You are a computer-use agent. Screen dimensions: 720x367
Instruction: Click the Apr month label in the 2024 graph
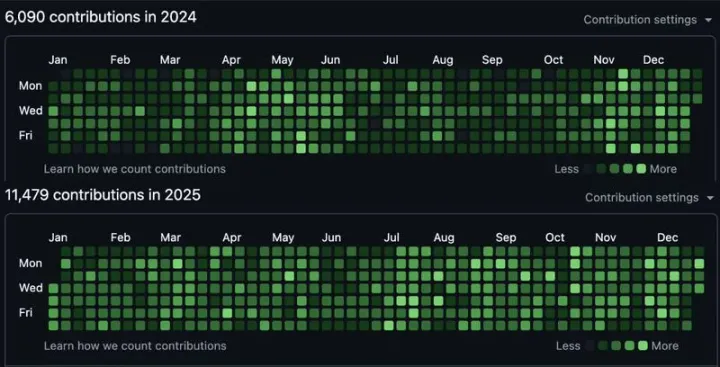231,60
